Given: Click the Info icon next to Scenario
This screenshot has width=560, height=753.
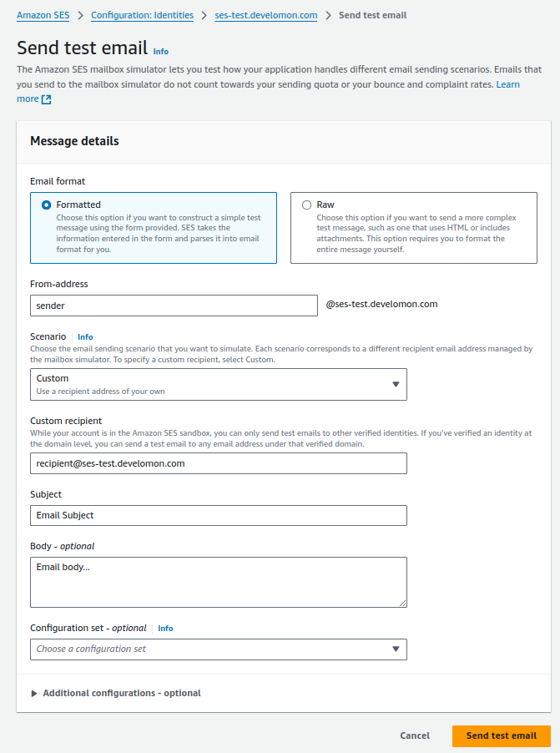Looking at the screenshot, I should coord(84,336).
